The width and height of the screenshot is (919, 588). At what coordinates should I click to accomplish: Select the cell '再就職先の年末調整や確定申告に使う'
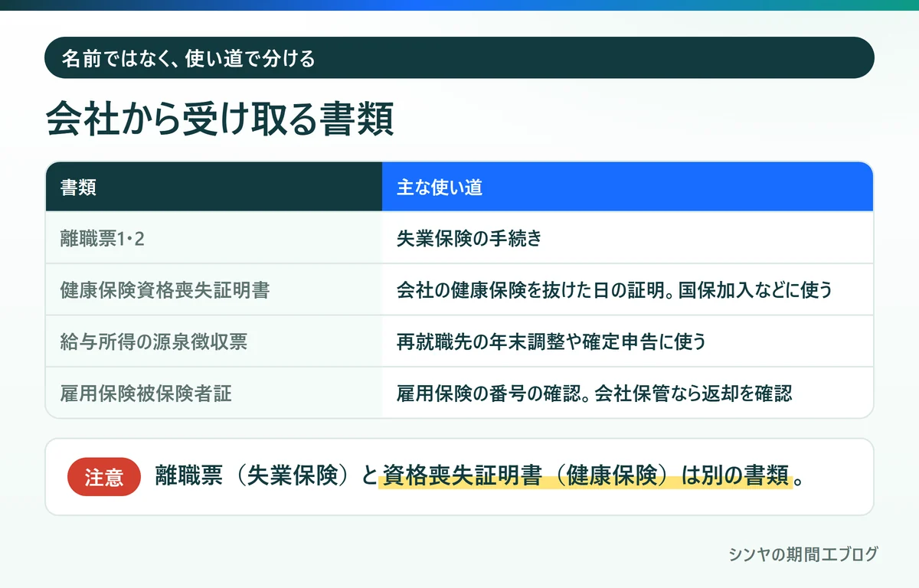(627, 341)
